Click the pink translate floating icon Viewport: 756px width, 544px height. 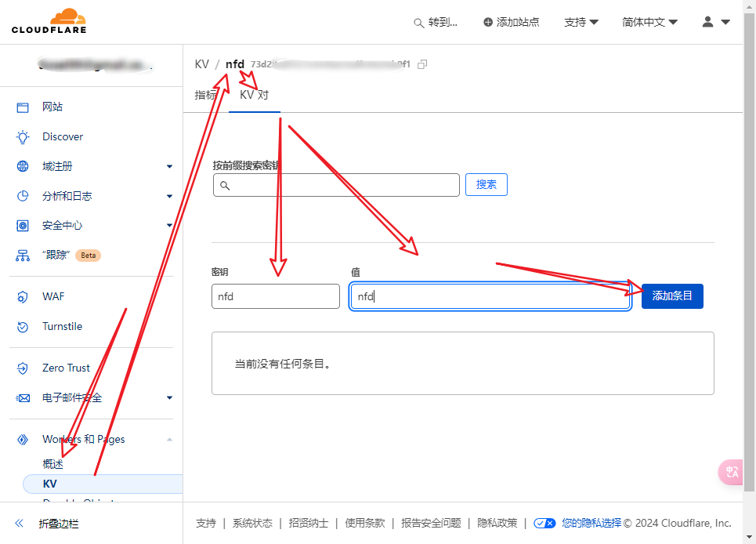tap(732, 472)
